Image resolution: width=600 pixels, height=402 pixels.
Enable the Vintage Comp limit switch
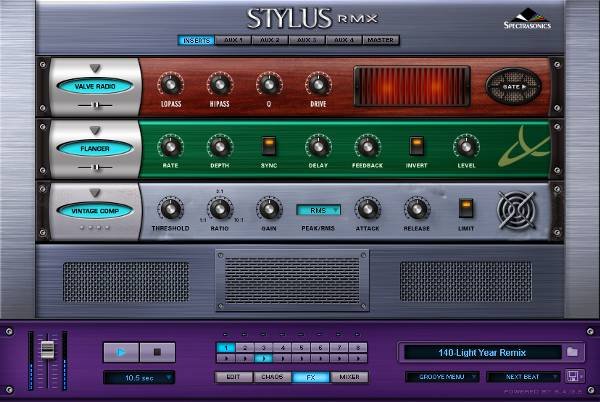pos(465,207)
